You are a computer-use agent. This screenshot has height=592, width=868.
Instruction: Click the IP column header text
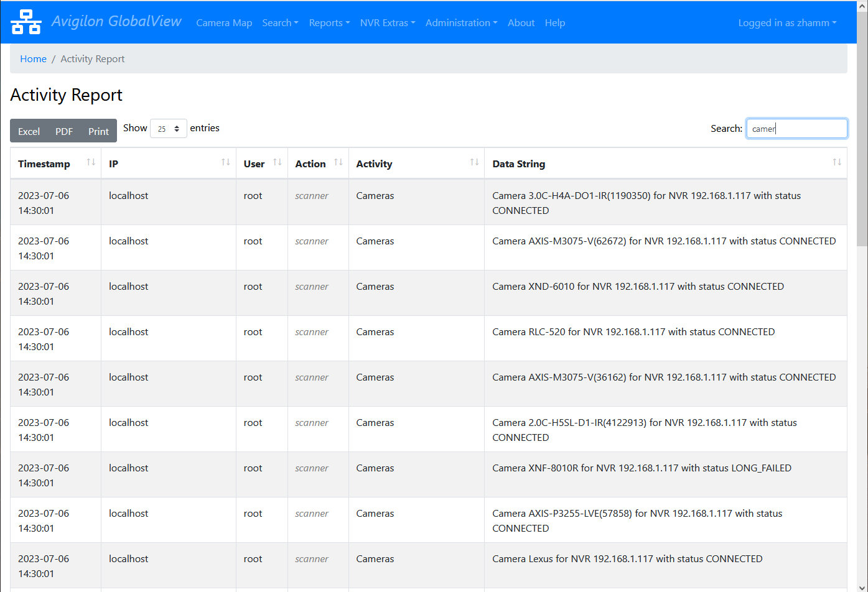point(113,164)
